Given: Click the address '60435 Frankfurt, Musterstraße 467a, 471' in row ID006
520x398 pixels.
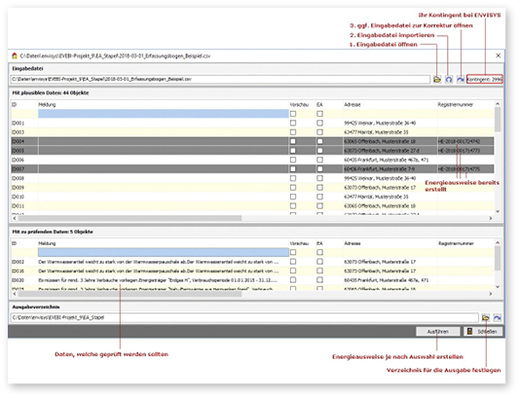Looking at the screenshot, I should click(x=386, y=160).
